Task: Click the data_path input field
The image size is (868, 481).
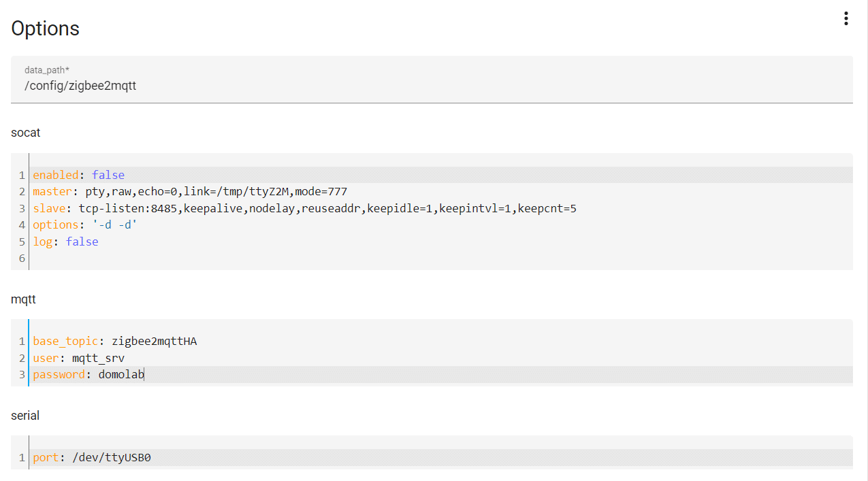Action: click(432, 80)
